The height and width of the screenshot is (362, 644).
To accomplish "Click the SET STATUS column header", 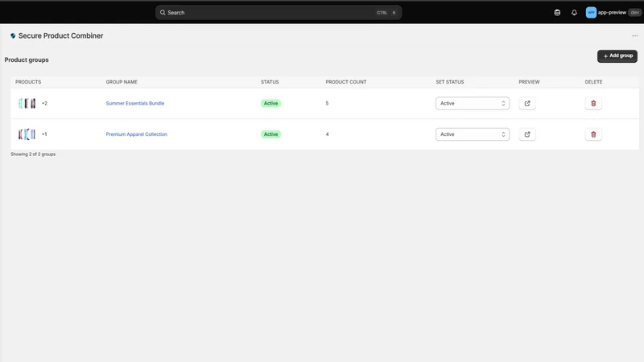I will (450, 82).
